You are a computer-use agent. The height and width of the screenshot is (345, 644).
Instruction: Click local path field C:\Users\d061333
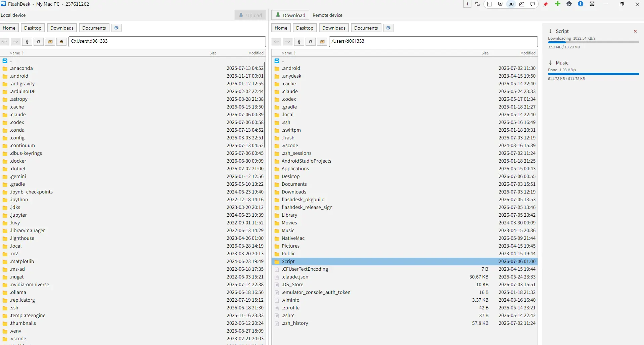(x=167, y=41)
